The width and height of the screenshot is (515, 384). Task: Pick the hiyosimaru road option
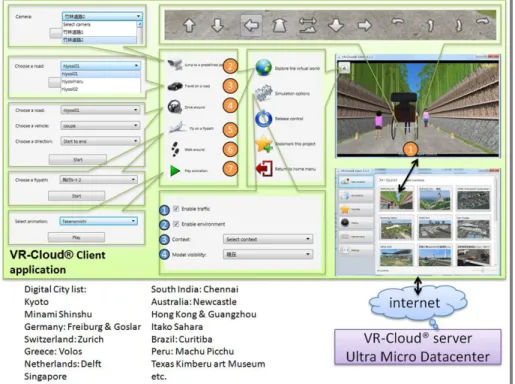click(100, 81)
